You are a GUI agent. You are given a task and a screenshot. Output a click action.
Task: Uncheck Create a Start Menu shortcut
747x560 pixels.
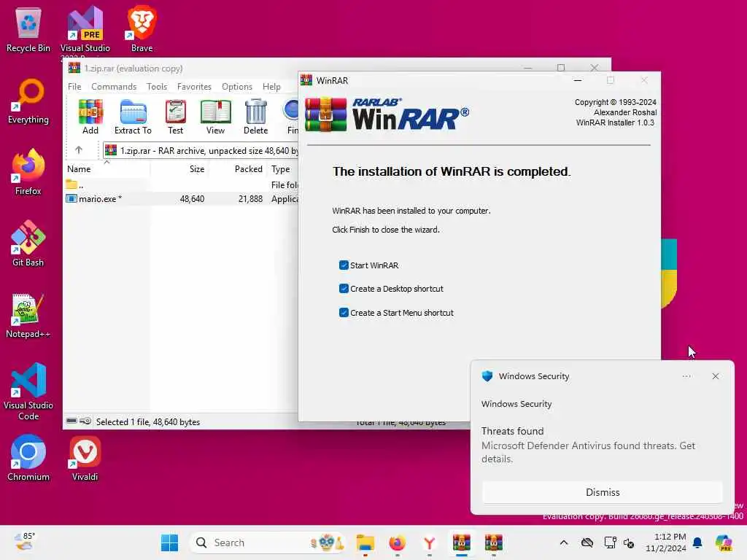pyautogui.click(x=344, y=312)
